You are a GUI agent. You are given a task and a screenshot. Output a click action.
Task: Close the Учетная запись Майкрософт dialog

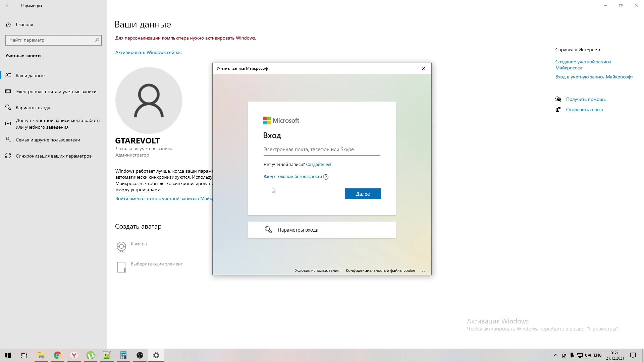[424, 68]
